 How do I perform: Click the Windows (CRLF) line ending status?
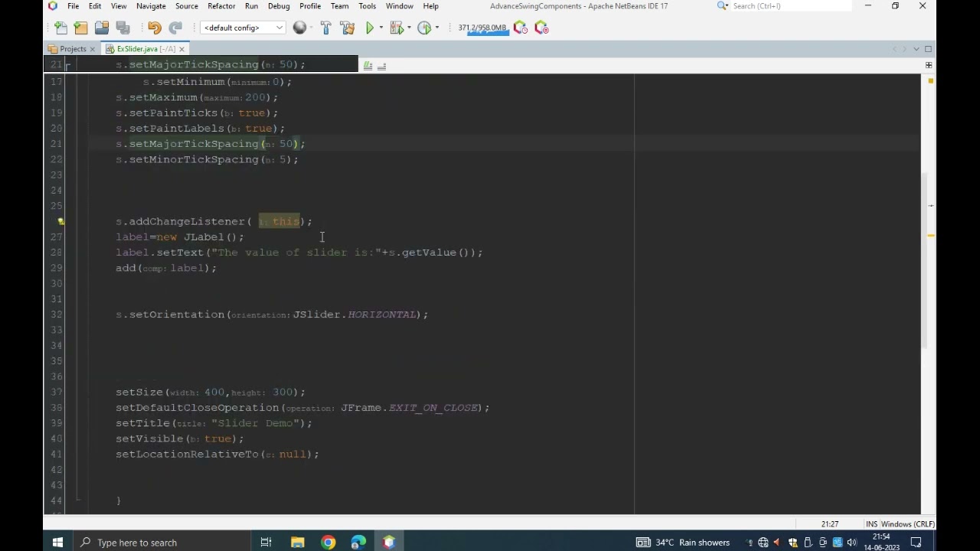click(x=907, y=524)
